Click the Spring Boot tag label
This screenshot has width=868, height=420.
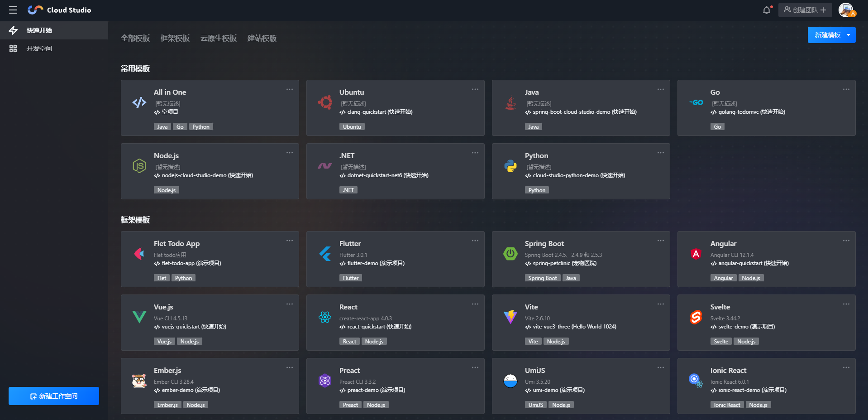543,278
